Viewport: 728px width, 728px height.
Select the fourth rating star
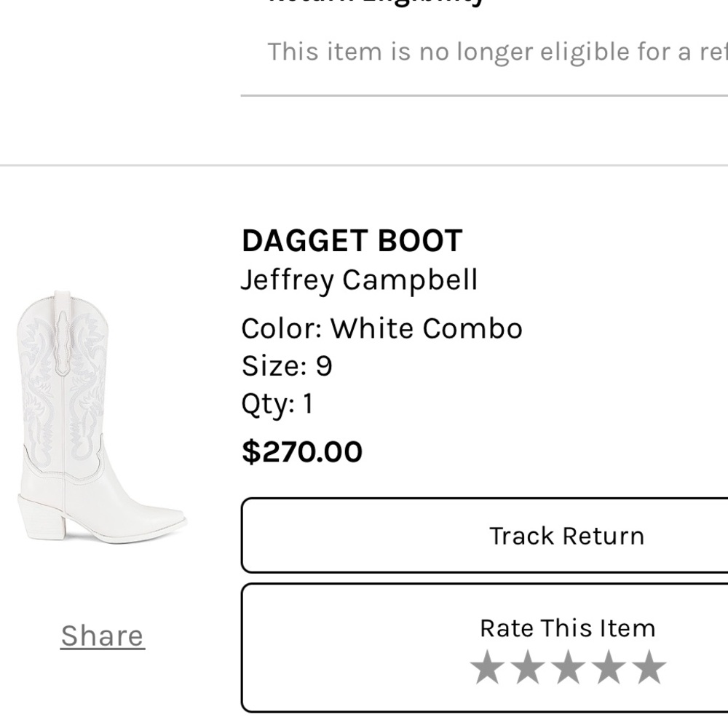(610, 664)
